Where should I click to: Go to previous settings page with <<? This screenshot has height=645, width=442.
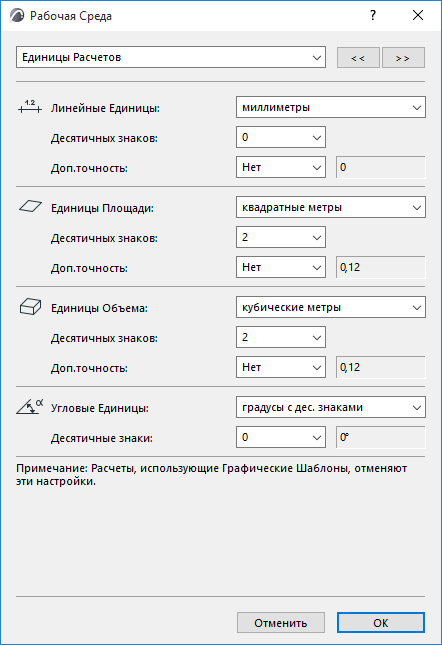pos(358,58)
